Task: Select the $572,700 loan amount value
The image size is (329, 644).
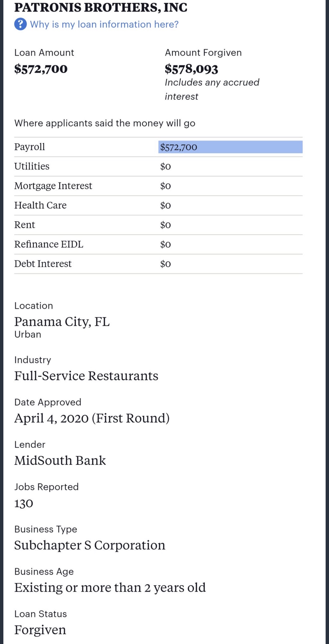Action: tap(41, 69)
